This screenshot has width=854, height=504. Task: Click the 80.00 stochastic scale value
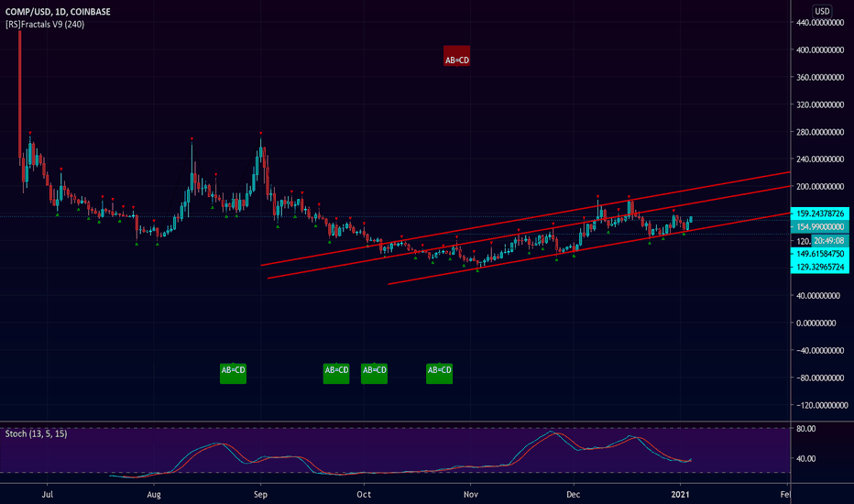806,429
